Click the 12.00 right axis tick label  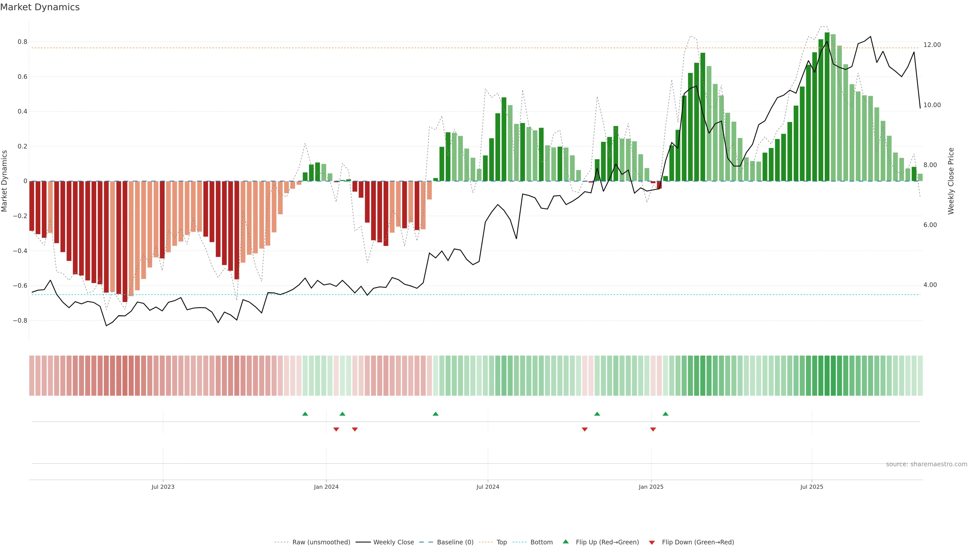[x=932, y=45]
